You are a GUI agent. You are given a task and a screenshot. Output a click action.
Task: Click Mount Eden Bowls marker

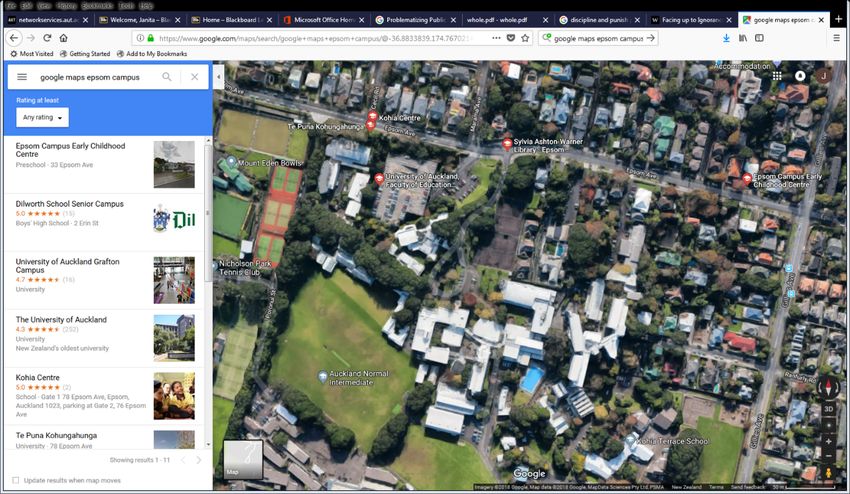coord(231,161)
